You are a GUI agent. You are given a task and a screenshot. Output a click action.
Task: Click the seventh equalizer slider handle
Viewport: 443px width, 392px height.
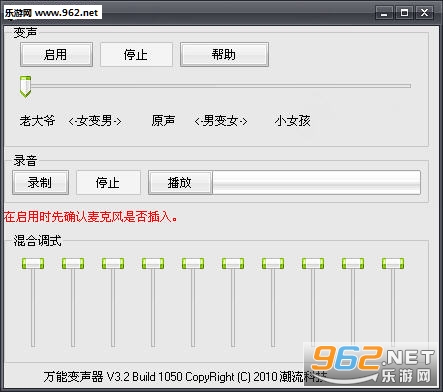[x=273, y=263]
